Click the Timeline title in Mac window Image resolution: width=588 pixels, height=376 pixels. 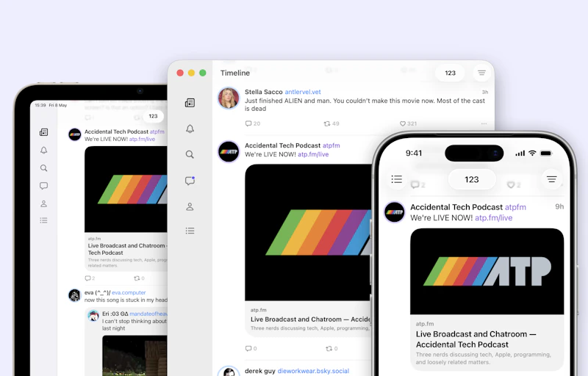click(x=235, y=73)
